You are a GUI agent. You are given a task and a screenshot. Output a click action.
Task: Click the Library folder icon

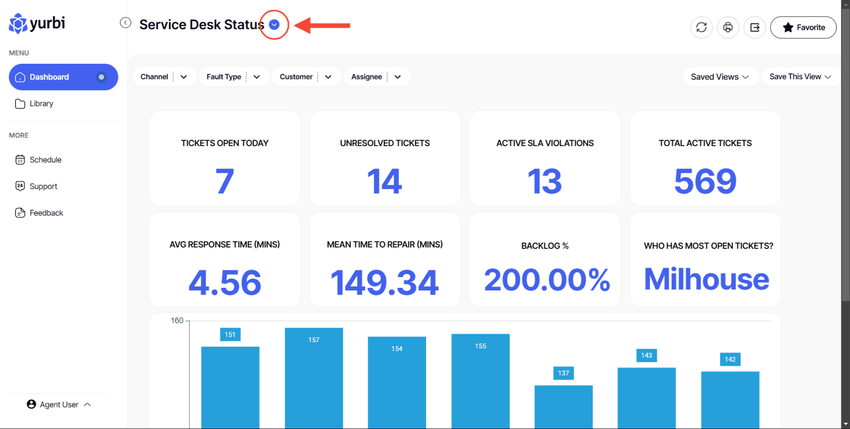point(20,104)
